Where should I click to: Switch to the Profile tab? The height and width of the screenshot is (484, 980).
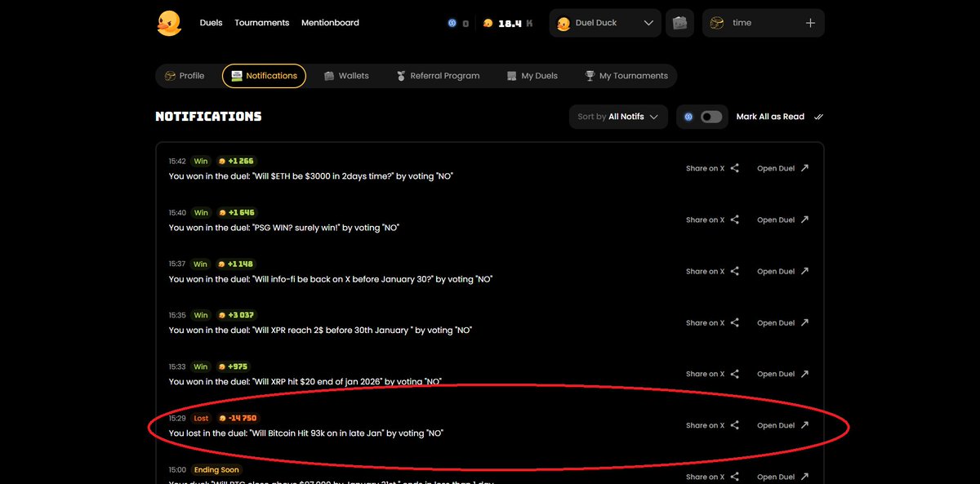pyautogui.click(x=185, y=76)
